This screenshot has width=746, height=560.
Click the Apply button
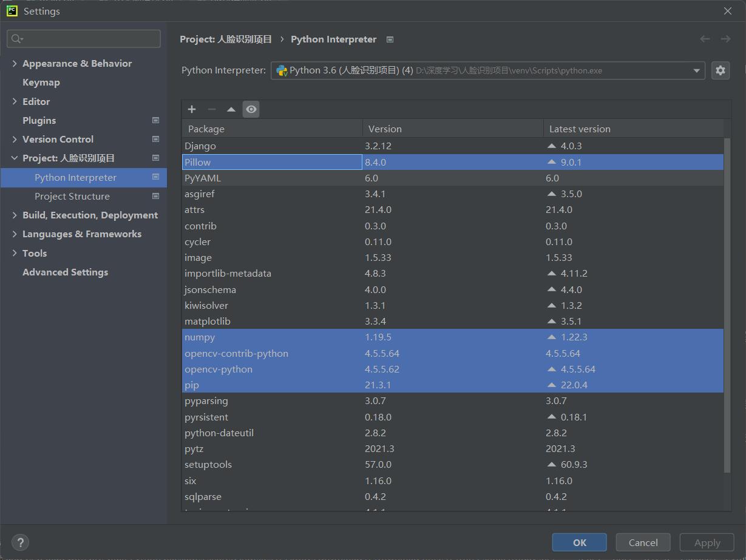tap(707, 542)
